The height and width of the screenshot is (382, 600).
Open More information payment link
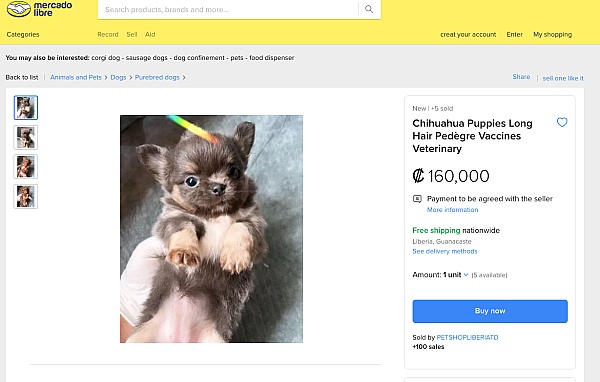coord(452,210)
